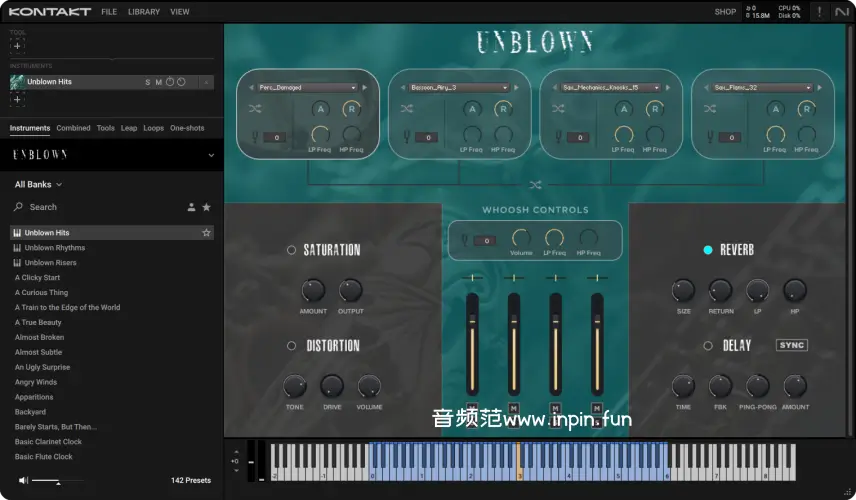Mute the second mixer channel
Screen dimensions: 856x500
514,408
